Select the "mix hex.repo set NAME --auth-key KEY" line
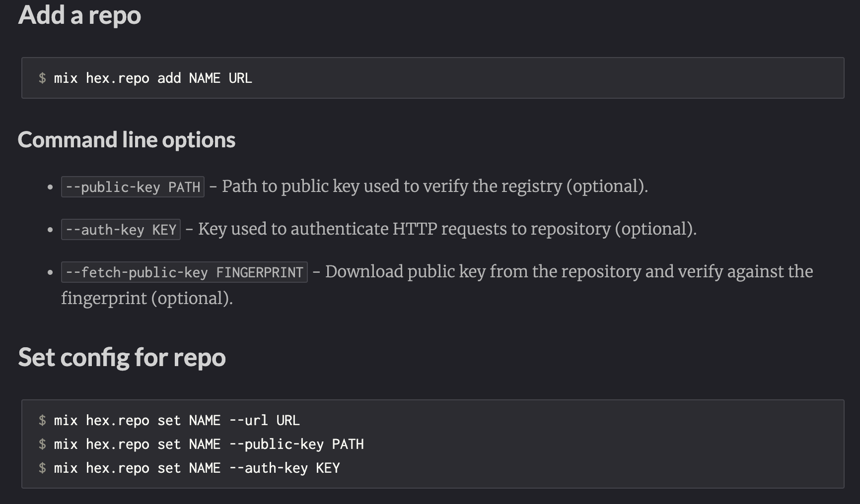Viewport: 860px width, 504px height. pos(196,468)
